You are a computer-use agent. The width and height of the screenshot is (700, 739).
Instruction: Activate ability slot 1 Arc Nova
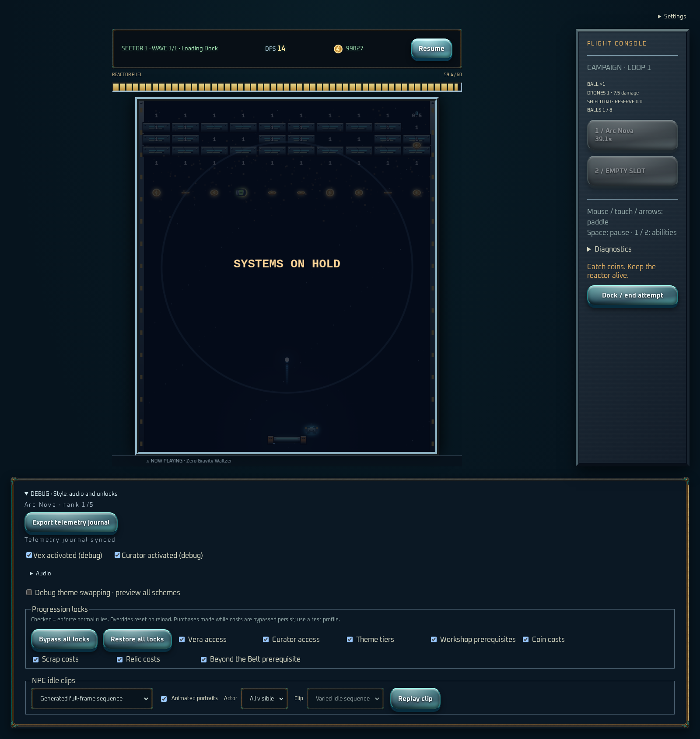[x=633, y=135]
